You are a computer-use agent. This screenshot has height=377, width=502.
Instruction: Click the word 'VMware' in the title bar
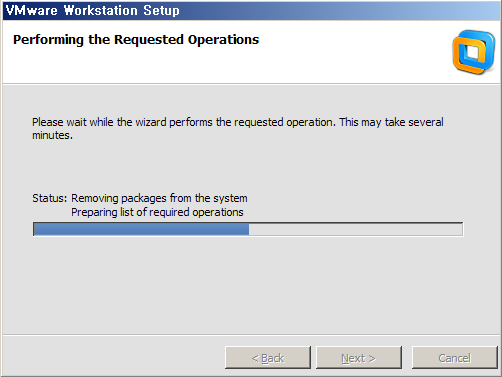[x=32, y=10]
